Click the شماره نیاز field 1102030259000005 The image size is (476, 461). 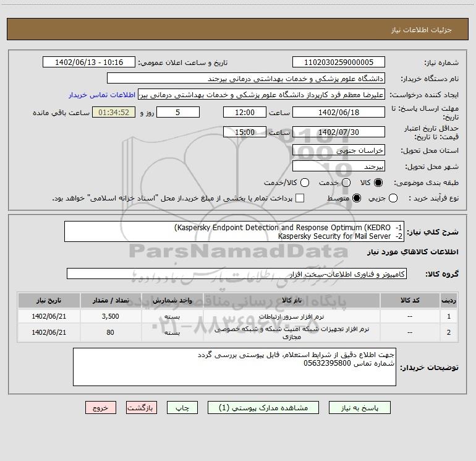click(x=339, y=62)
